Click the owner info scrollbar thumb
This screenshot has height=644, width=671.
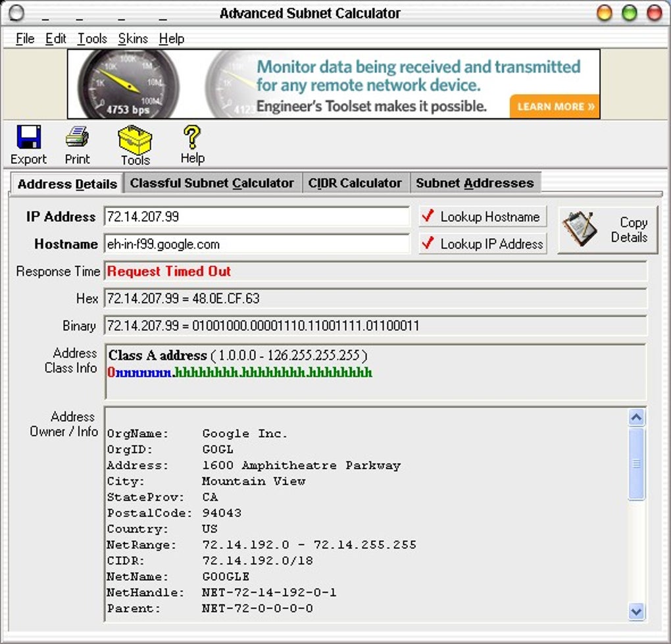pos(636,463)
